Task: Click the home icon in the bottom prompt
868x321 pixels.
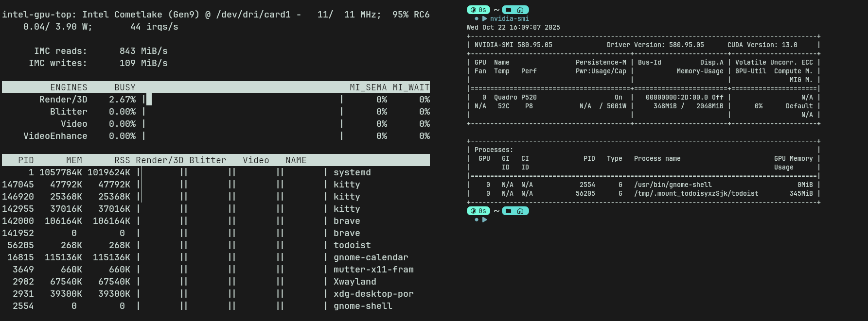Action: click(520, 211)
